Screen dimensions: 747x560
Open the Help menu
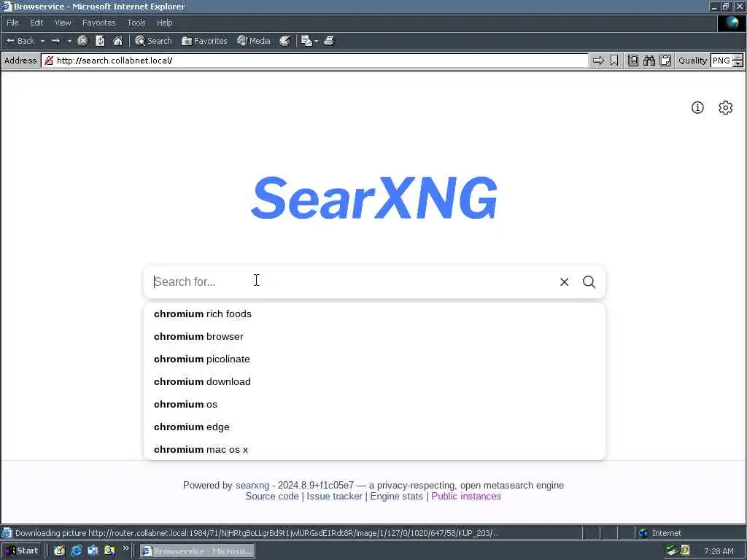tap(164, 23)
